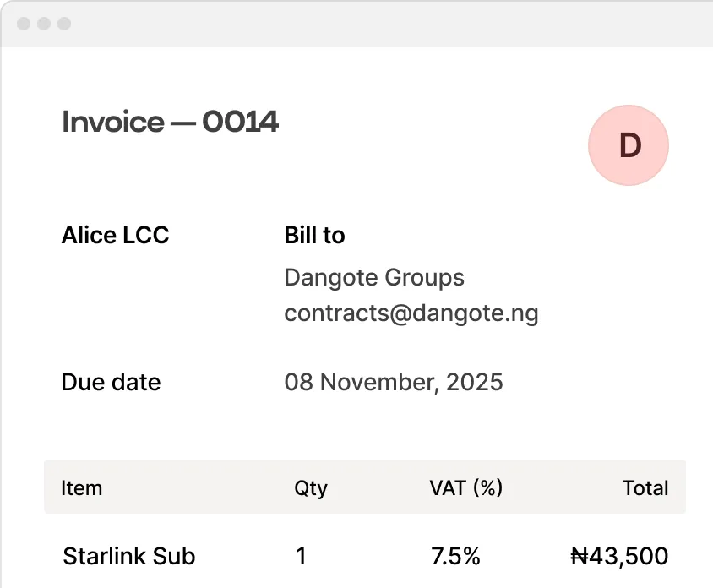The image size is (713, 588).
Task: Click the Bill to label
Action: click(x=314, y=235)
